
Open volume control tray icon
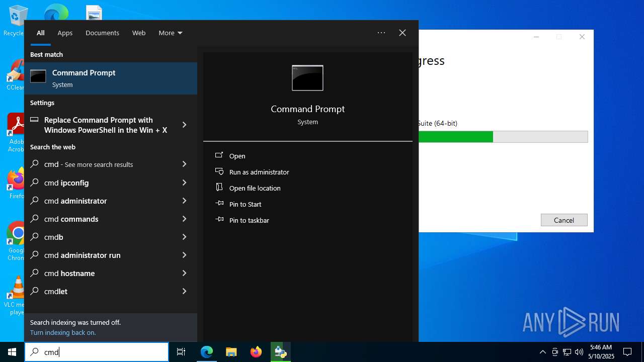[x=579, y=352]
